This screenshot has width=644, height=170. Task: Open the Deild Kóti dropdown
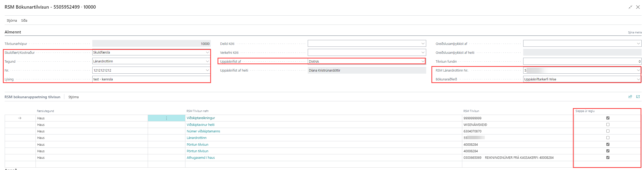(x=423, y=44)
